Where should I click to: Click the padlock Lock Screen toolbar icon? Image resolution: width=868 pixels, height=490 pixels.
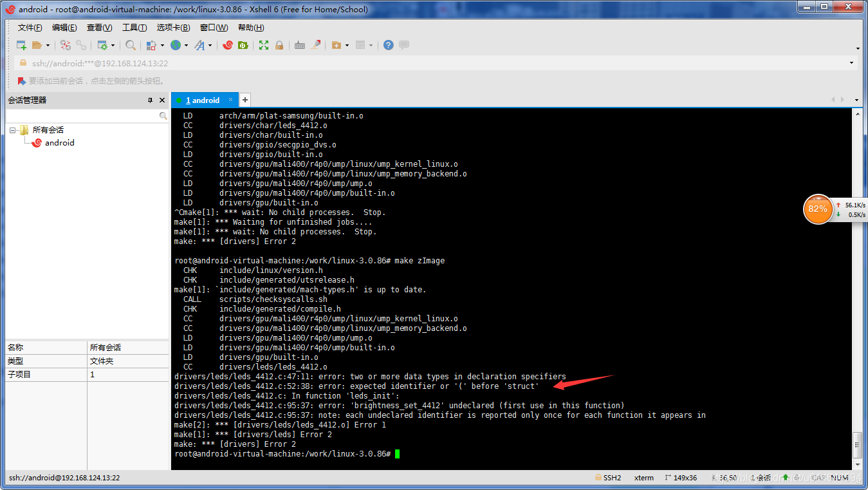[x=279, y=45]
